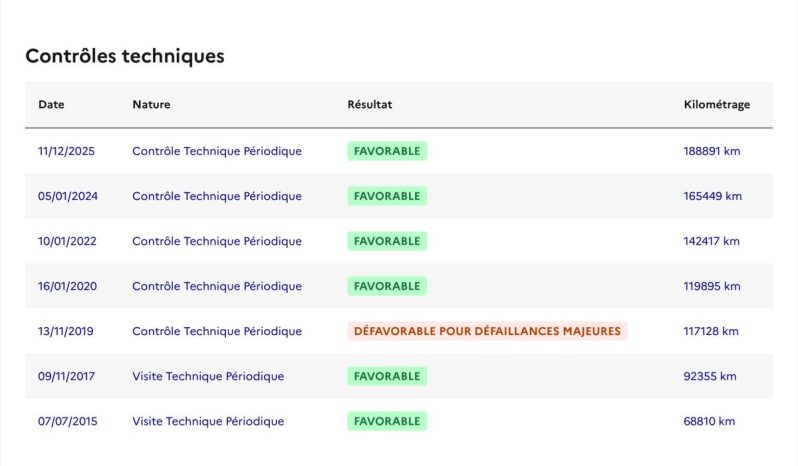Click Visite Technique Périodique for 09/11/2017
The height and width of the screenshot is (466, 798).
208,376
